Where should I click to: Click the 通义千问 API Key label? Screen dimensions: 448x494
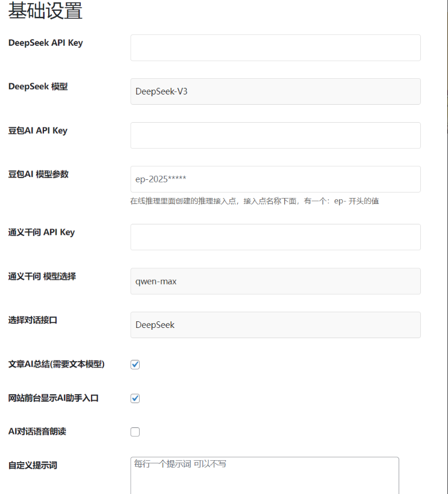pyautogui.click(x=42, y=232)
